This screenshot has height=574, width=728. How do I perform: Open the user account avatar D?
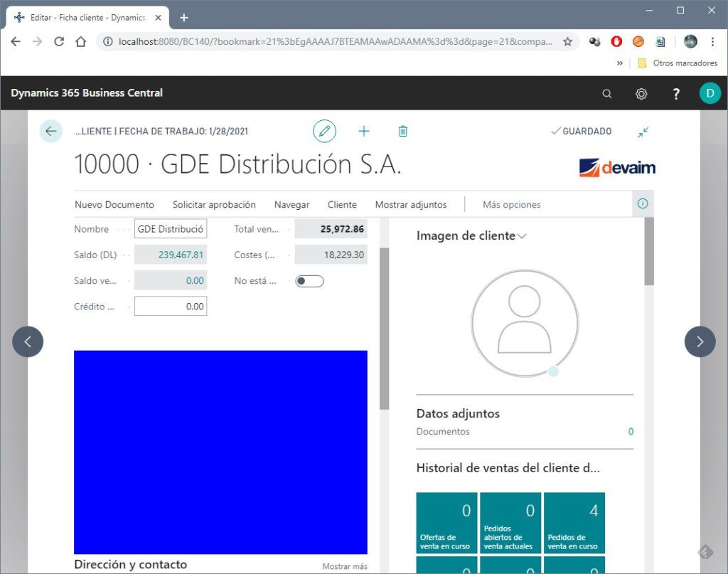point(710,93)
